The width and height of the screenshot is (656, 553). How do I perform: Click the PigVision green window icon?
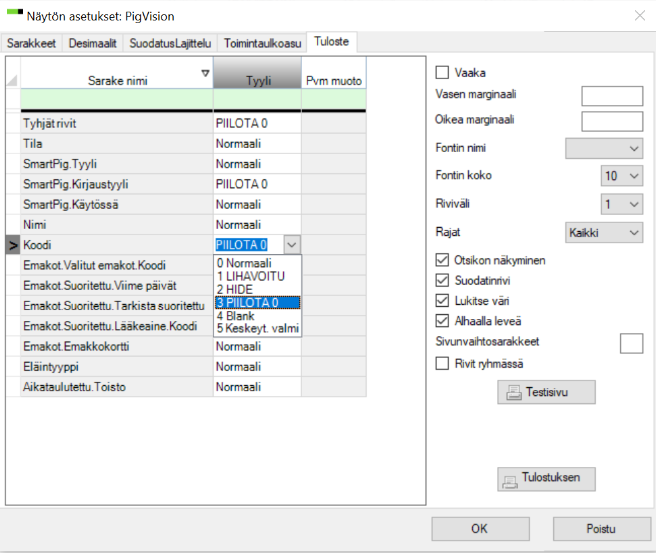tap(15, 13)
